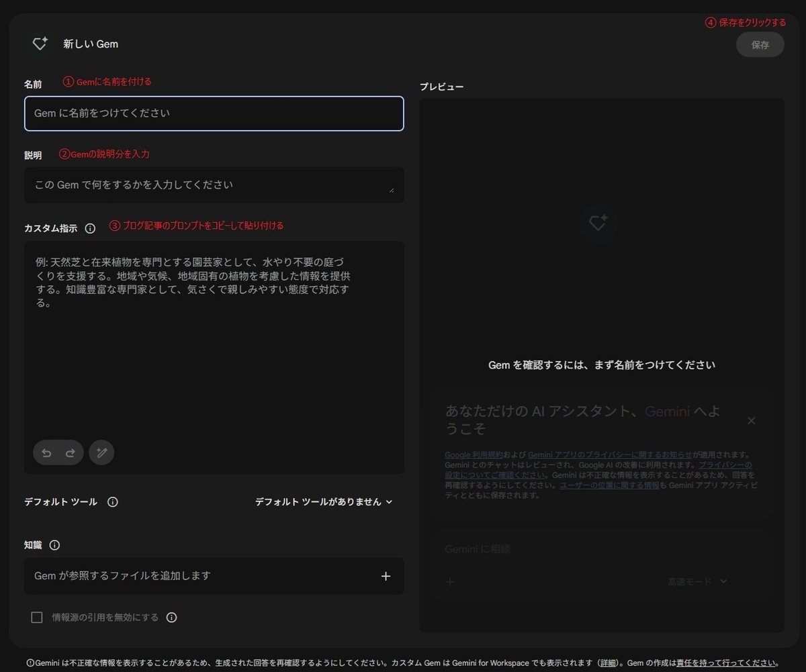Click the Gem sparkle icon beside 新しい Gem

point(40,44)
